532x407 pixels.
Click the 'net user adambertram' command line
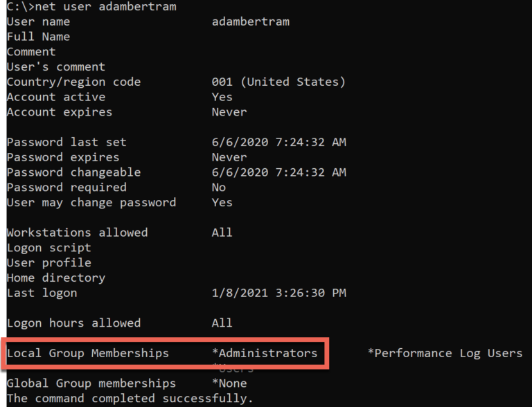(x=91, y=6)
